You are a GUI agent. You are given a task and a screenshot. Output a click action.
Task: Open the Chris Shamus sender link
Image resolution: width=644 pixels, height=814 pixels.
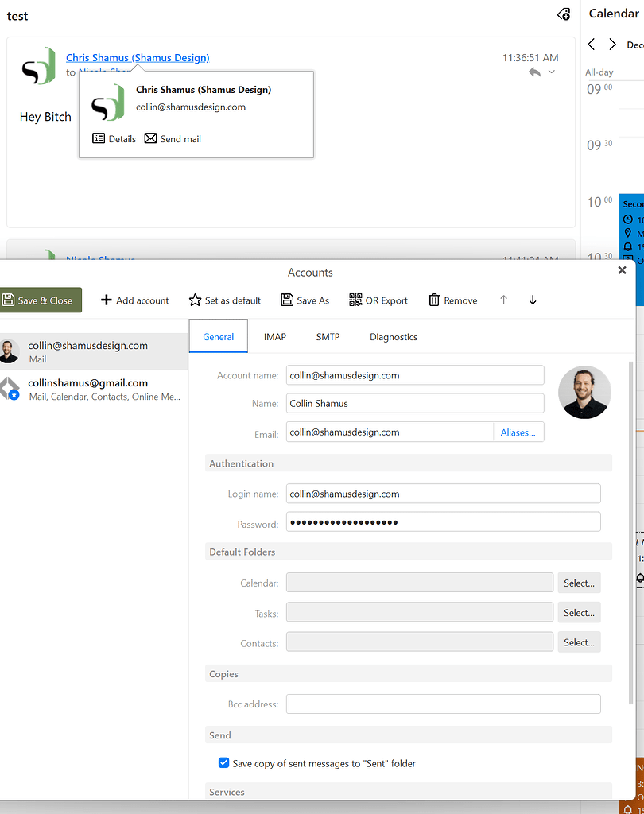pos(138,57)
